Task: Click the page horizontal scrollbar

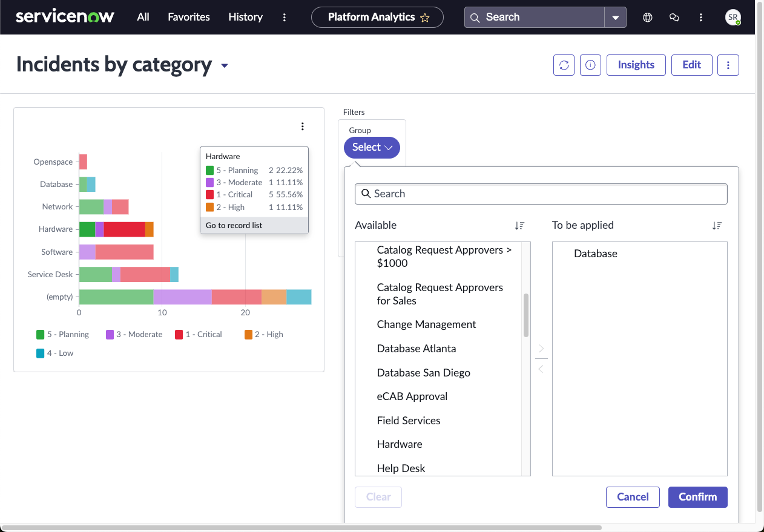Action: [x=301, y=528]
